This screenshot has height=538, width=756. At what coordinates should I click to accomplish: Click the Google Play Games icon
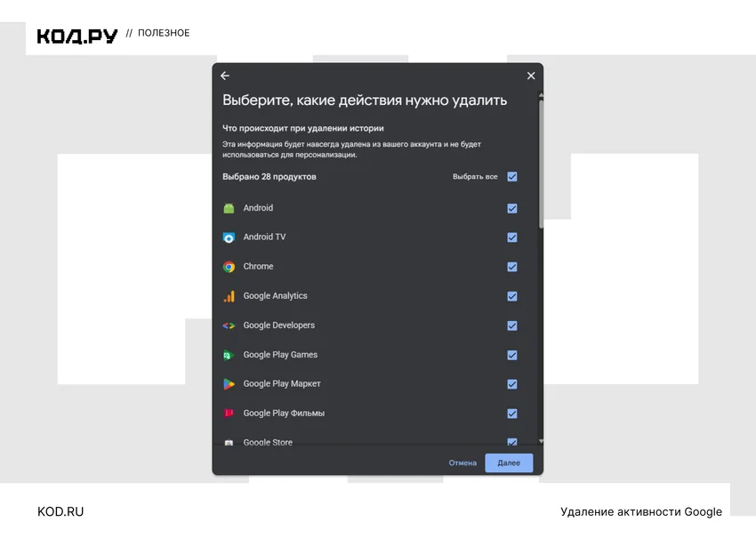[229, 355]
